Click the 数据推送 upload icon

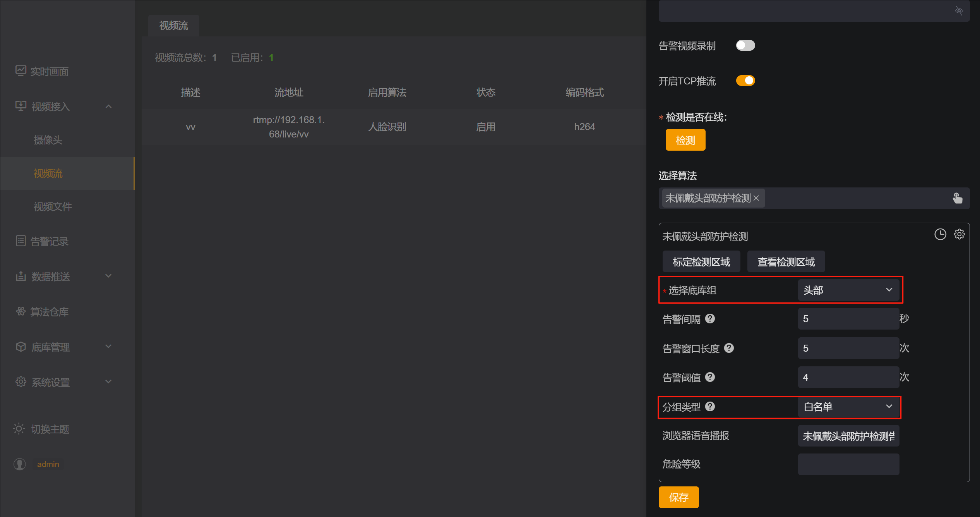tap(21, 276)
